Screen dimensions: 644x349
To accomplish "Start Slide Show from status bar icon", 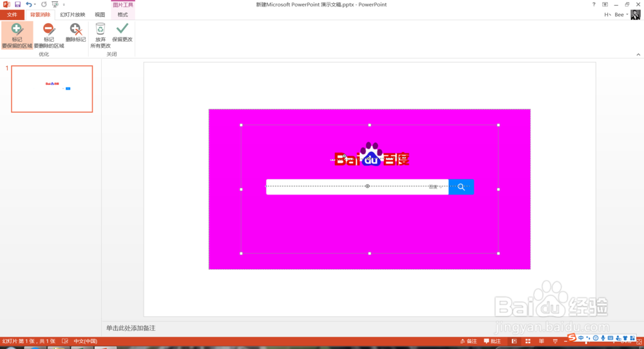I will tap(555, 341).
